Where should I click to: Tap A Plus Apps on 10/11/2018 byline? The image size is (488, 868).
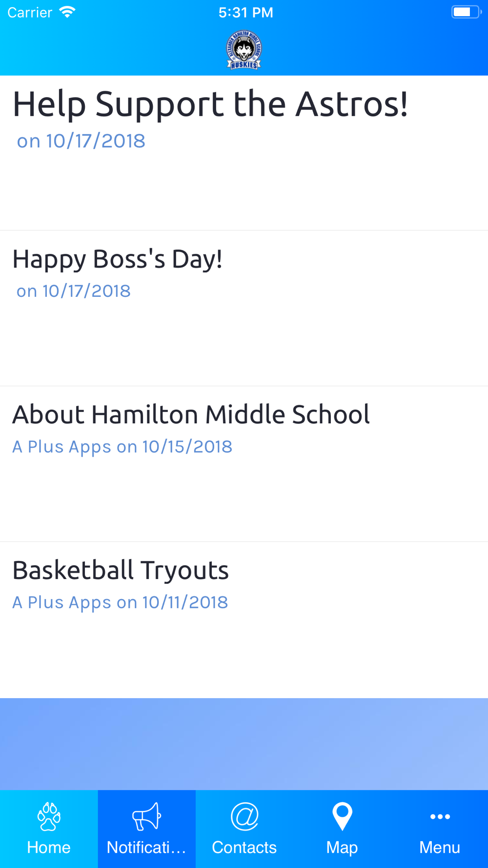click(x=120, y=602)
